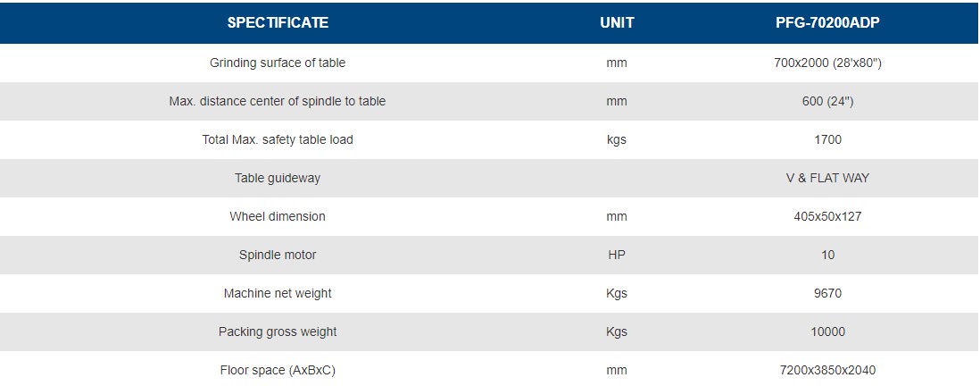Click the UNIT column header
Image resolution: width=980 pixels, height=386 pixels.
[617, 23]
